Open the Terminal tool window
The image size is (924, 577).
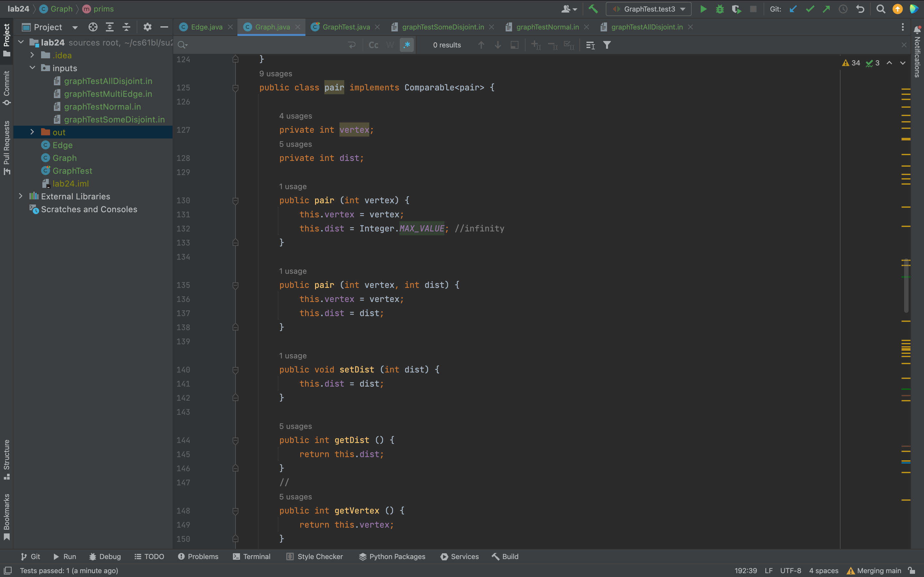(252, 556)
